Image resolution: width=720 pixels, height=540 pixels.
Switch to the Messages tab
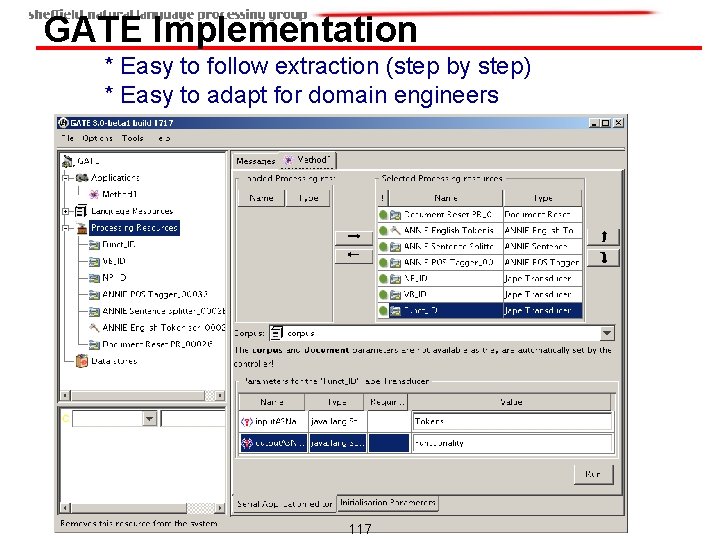(255, 161)
